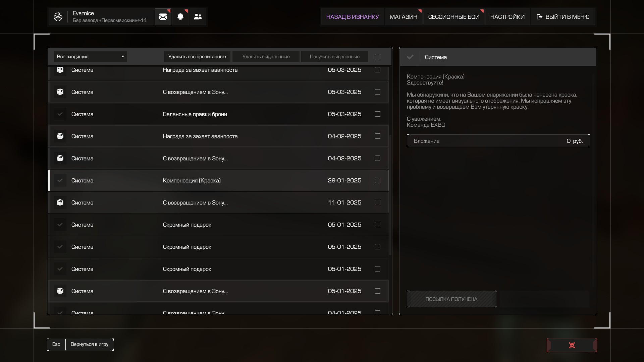The width and height of the screenshot is (644, 362).
Task: Open notifications bell icon
Action: (x=180, y=17)
